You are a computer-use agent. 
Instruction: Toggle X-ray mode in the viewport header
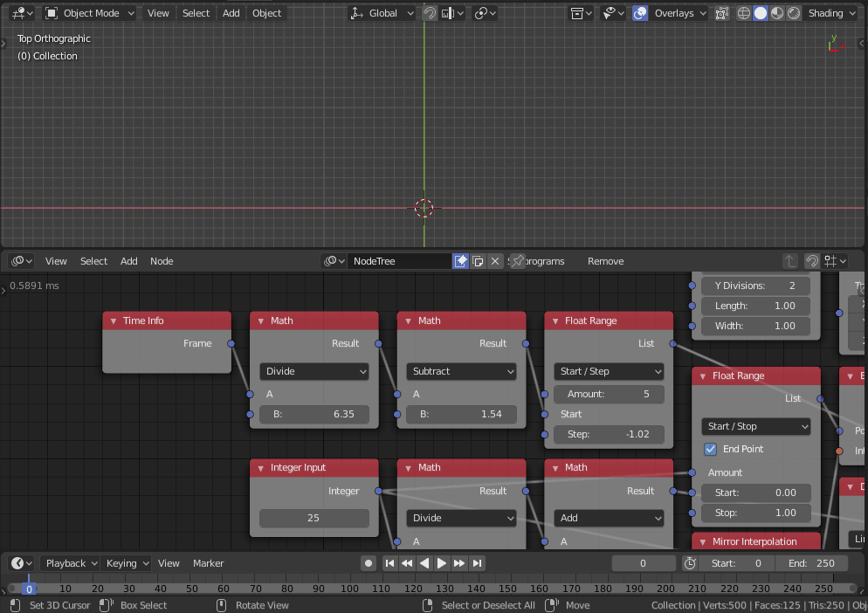click(x=721, y=13)
